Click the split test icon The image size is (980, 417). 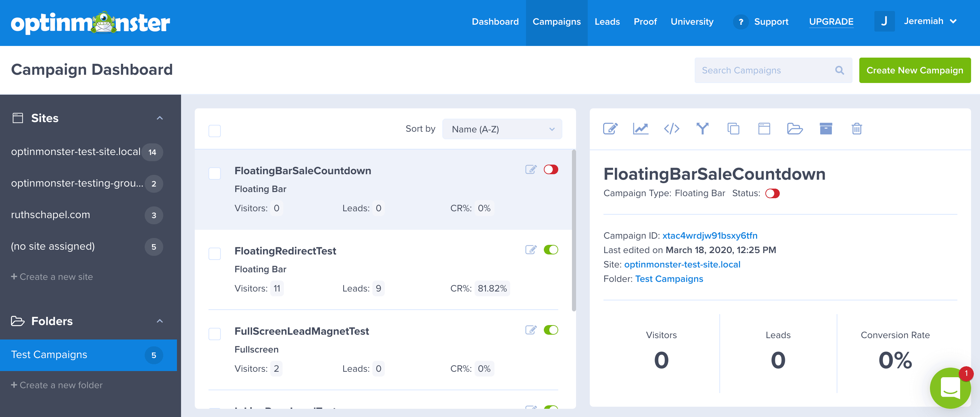pyautogui.click(x=702, y=129)
